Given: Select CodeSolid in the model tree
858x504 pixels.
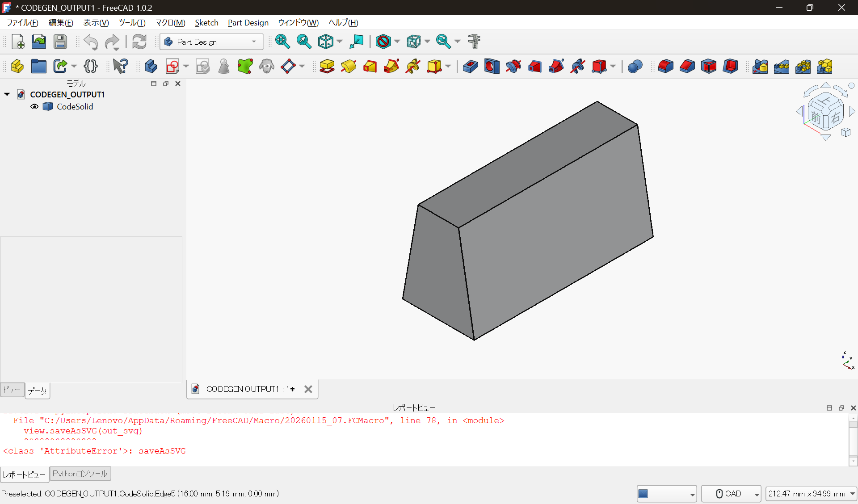Looking at the screenshot, I should coord(75,106).
